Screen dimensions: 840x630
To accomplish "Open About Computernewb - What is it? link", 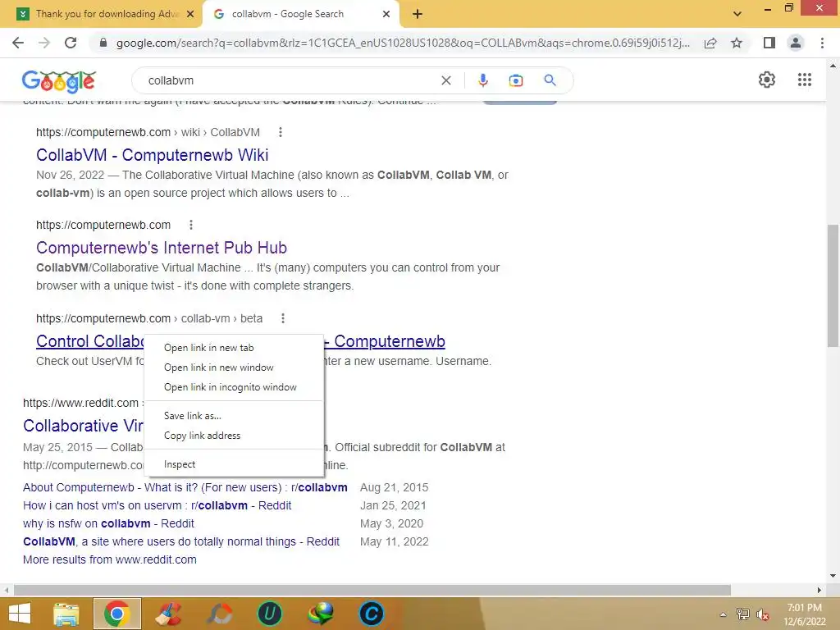I will coord(185,487).
